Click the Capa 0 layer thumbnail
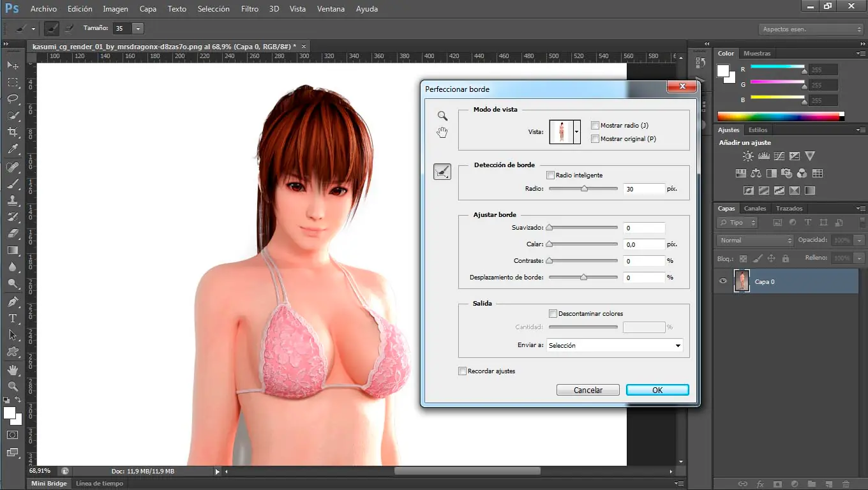Viewport: 868px width, 490px height. click(x=742, y=281)
